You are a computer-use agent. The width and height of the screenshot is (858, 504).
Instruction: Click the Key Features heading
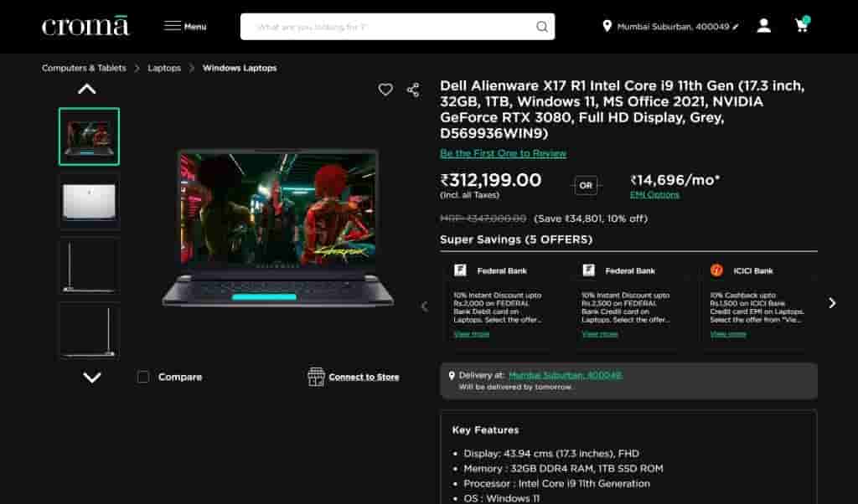coord(485,430)
